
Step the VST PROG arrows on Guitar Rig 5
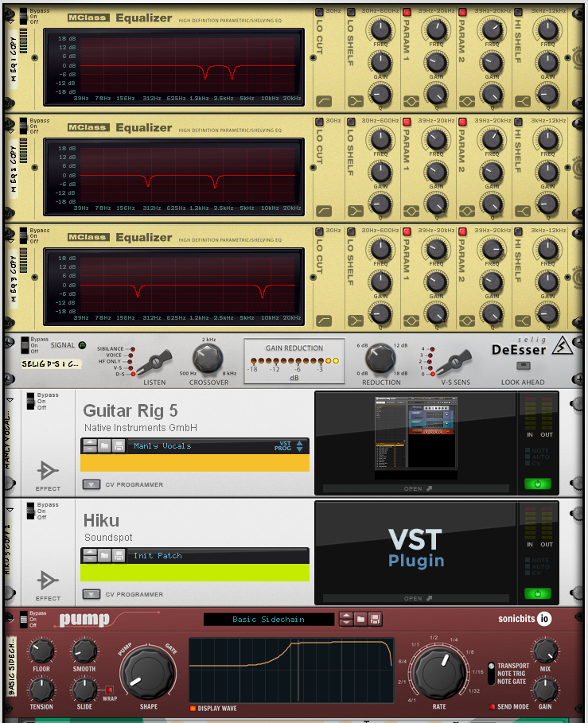300,446
